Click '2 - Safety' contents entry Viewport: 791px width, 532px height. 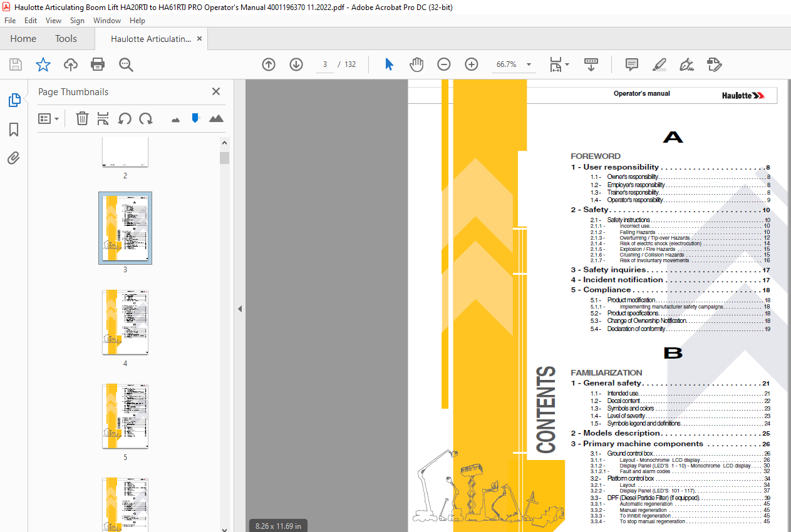coord(670,210)
